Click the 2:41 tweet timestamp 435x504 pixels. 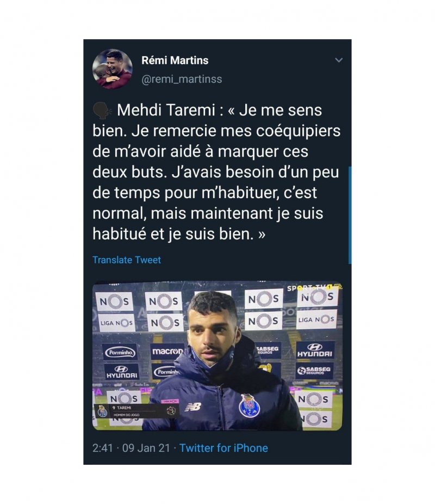point(102,448)
